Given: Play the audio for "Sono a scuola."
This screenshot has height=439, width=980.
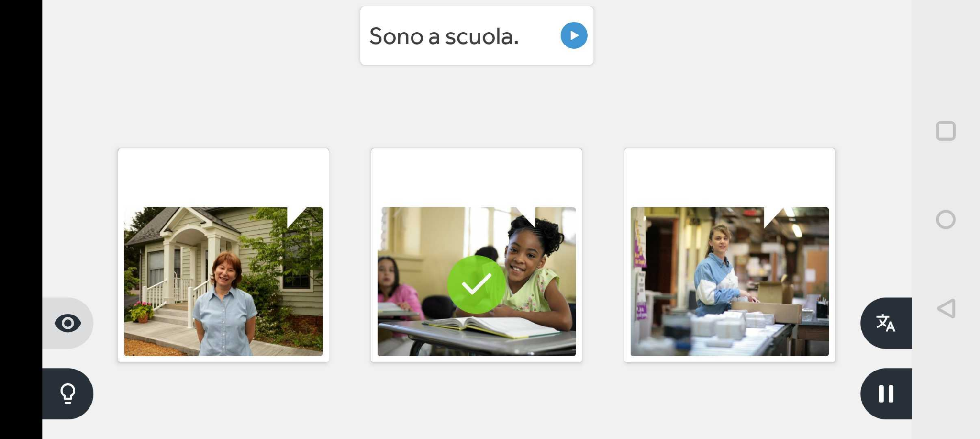Looking at the screenshot, I should 574,35.
